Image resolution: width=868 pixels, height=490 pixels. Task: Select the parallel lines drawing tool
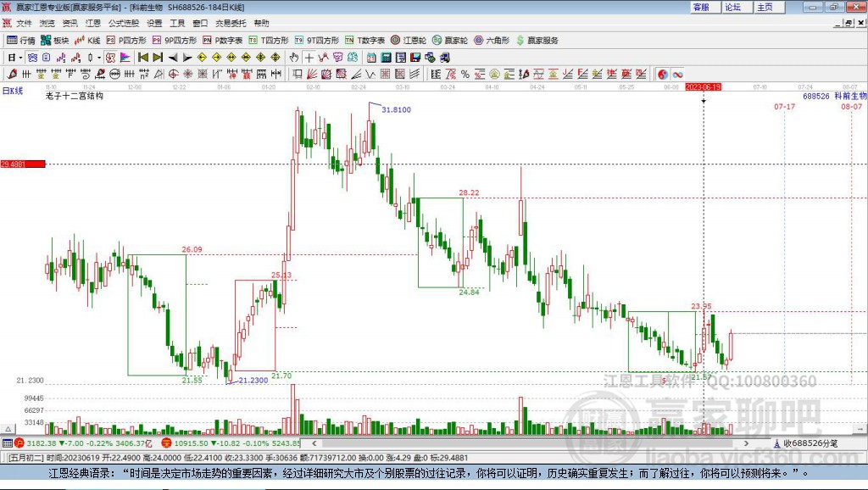point(415,75)
